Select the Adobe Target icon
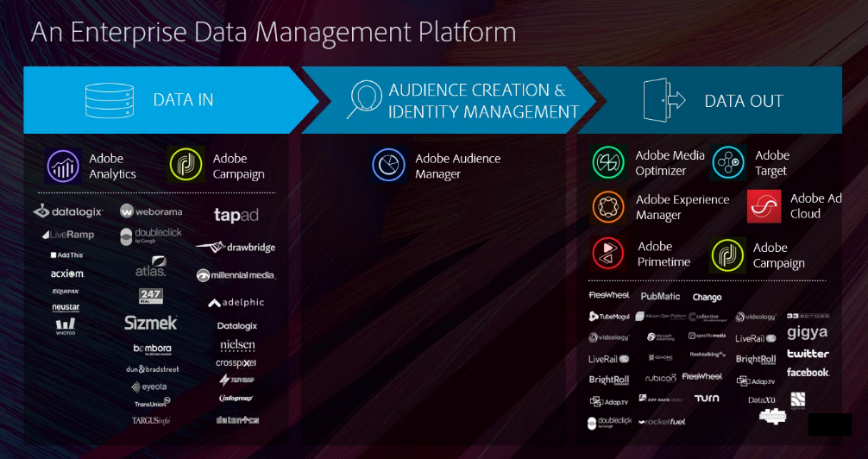 pos(728,162)
